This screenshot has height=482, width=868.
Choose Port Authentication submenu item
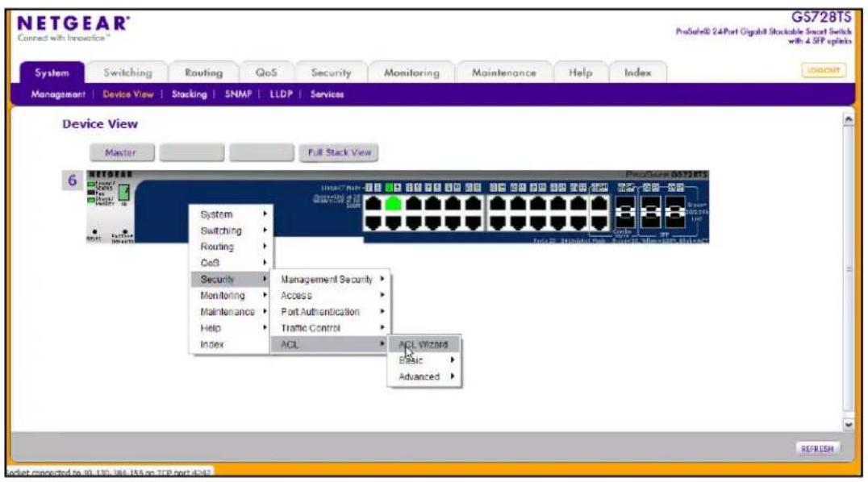[331, 312]
